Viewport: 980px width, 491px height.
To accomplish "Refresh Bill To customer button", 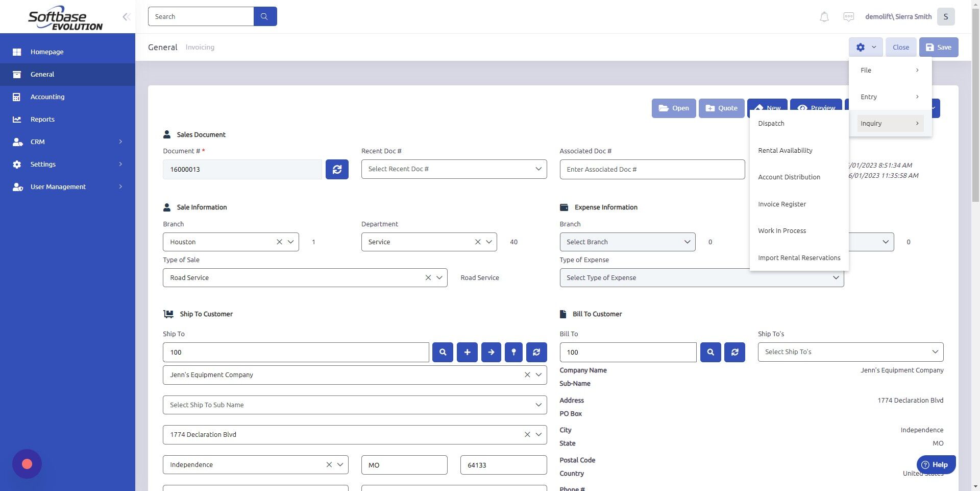I will tap(734, 352).
